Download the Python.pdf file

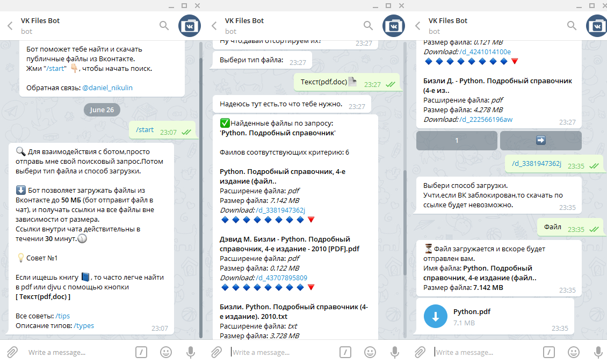436,316
